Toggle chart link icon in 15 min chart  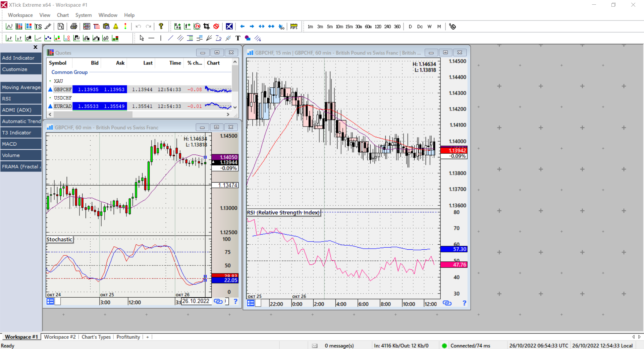(x=447, y=303)
